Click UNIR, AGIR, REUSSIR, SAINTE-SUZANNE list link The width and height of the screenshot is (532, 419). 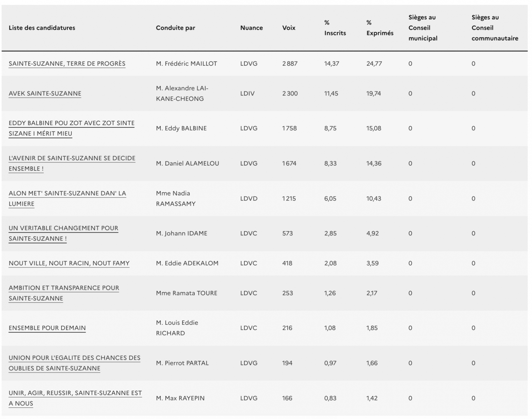click(75, 393)
